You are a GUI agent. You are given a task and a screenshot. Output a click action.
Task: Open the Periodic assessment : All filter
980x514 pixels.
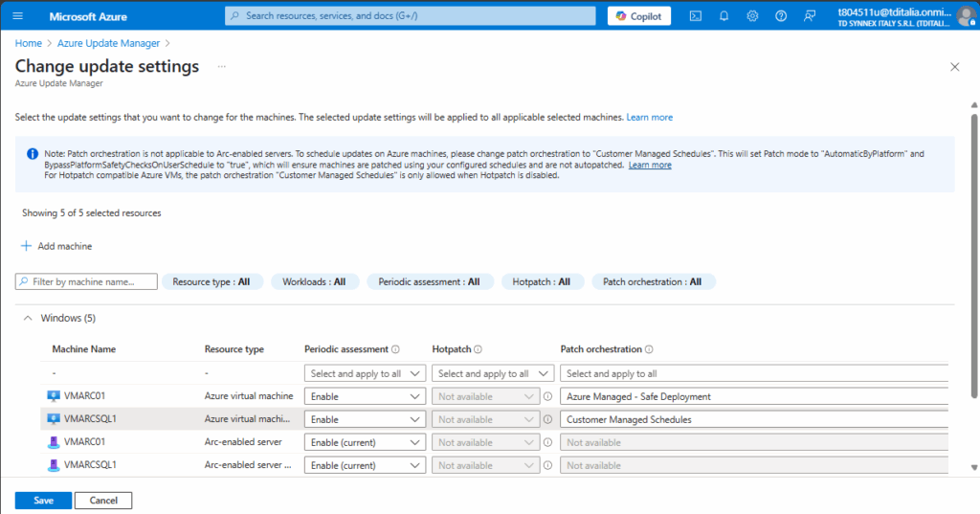tap(430, 282)
